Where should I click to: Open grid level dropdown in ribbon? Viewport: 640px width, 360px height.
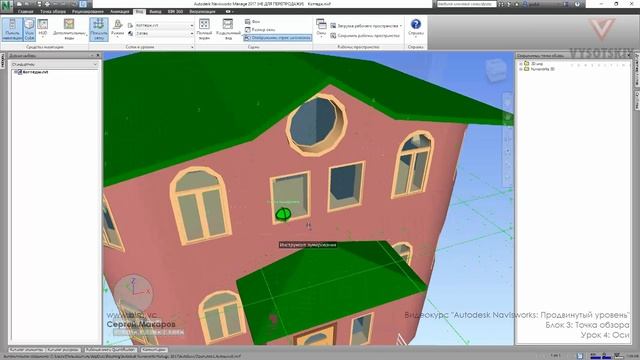click(x=164, y=33)
